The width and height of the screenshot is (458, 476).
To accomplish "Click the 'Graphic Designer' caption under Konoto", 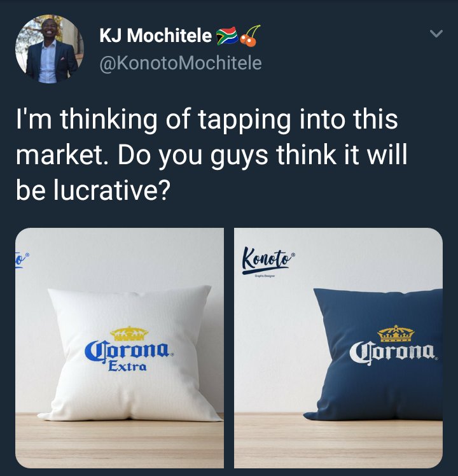I will 265,276.
